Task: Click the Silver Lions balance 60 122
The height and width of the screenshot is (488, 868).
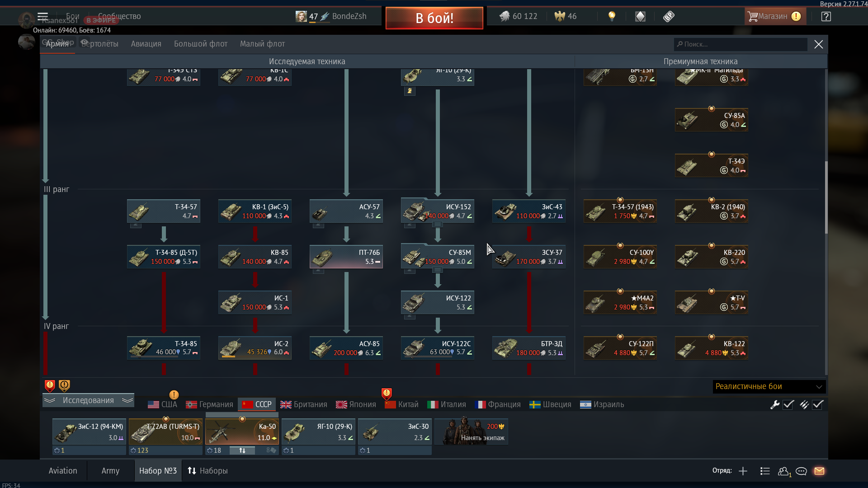Action: pyautogui.click(x=518, y=16)
